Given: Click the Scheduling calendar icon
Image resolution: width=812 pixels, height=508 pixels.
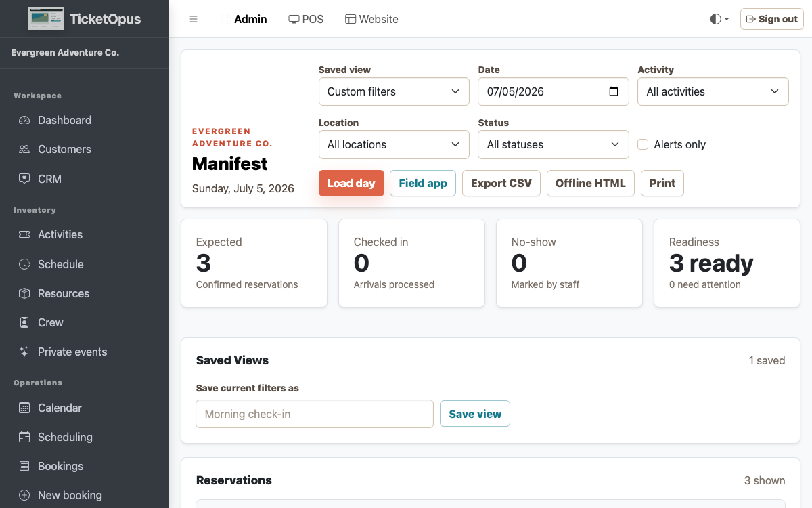Looking at the screenshot, I should coord(24,437).
